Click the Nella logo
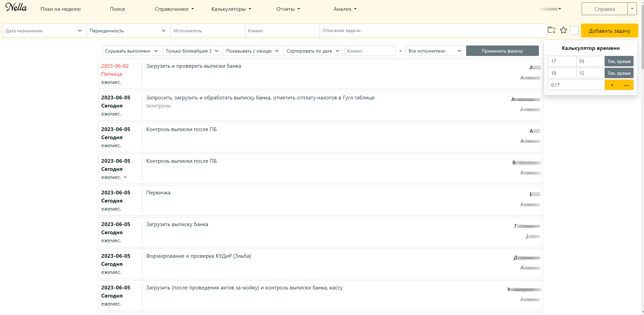The height and width of the screenshot is (315, 644). (16, 7)
